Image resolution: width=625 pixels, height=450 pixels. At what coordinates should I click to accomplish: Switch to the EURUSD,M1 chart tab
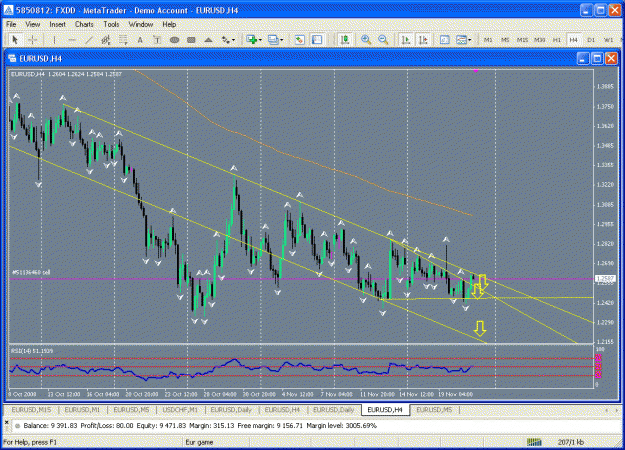coord(82,410)
